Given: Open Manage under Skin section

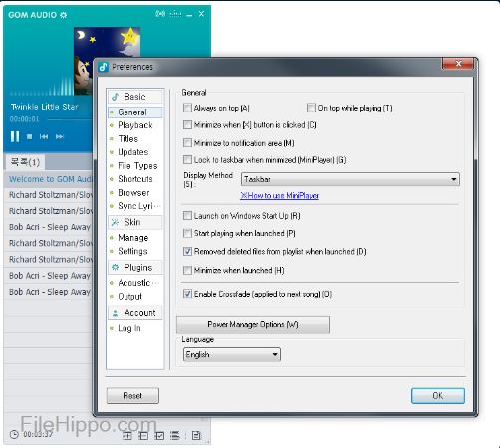Looking at the screenshot, I should [x=133, y=238].
